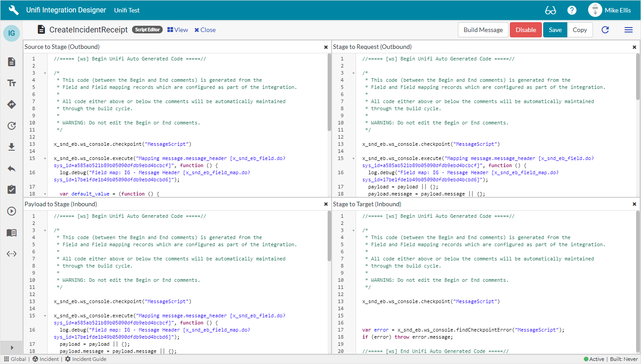Disable the CreateIncidentReceipt message
641x364 pixels.
pos(526,30)
